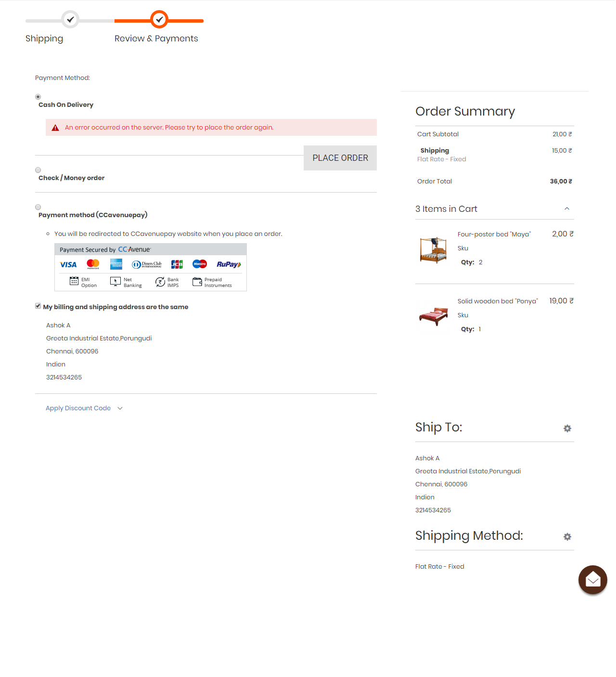This screenshot has height=677, width=616.
Task: Click the Prepaid Instruments icon
Action: tap(196, 282)
